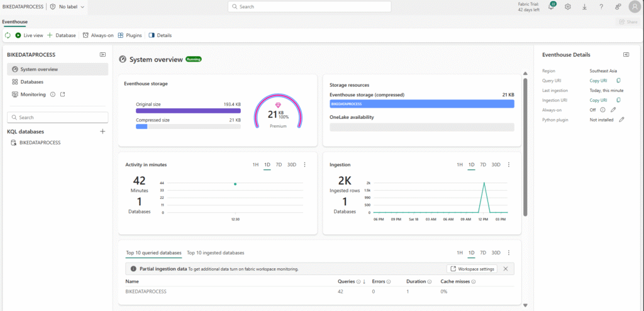Switch to Top 10 ingested databases tab
The width and height of the screenshot is (644, 311).
[215, 252]
